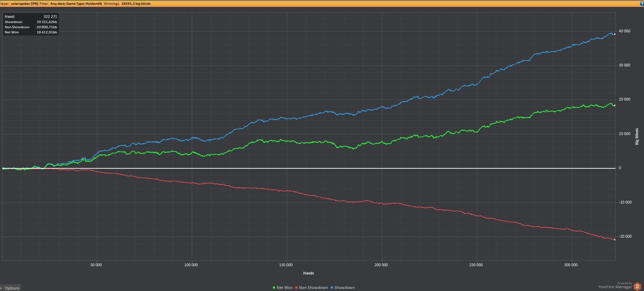Viewport: 644px width, 291px height.
Task: Click the green Net Won legend swatch
Action: tap(274, 288)
